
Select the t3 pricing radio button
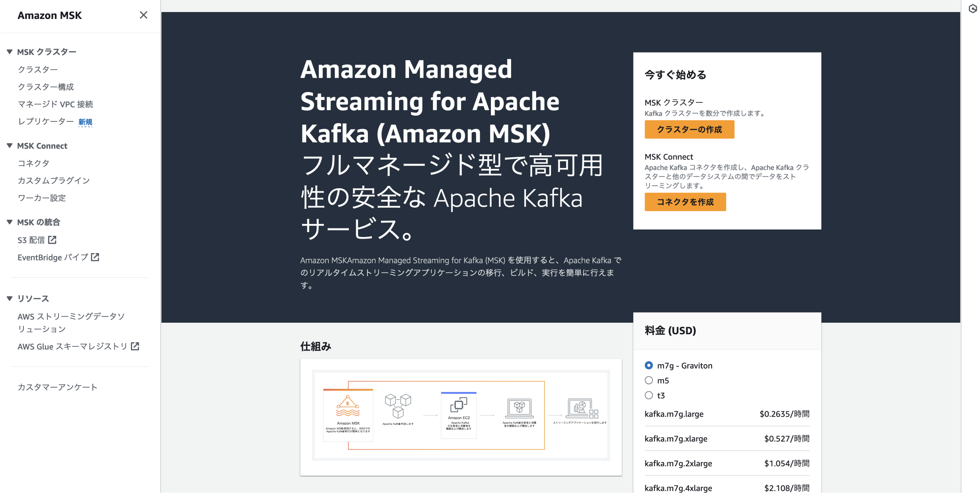(649, 395)
